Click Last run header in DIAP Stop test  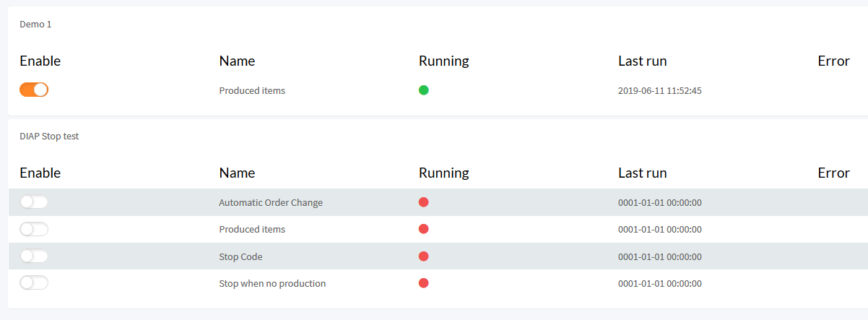tap(643, 173)
